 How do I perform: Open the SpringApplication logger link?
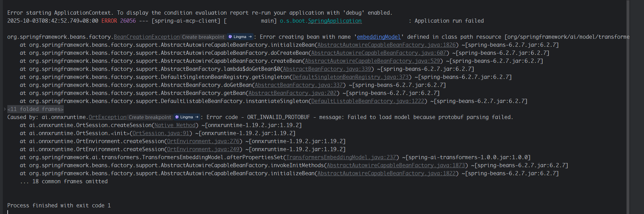click(x=320, y=21)
